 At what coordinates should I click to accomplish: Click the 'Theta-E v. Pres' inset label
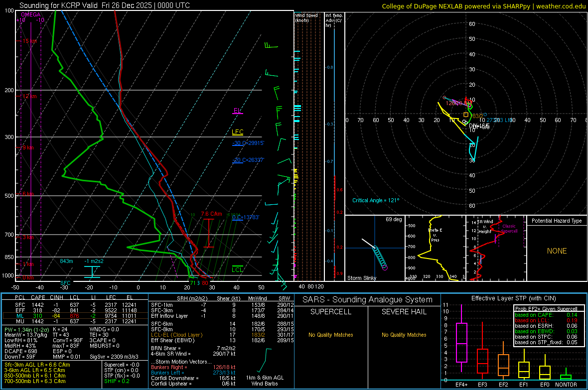tap(435, 235)
